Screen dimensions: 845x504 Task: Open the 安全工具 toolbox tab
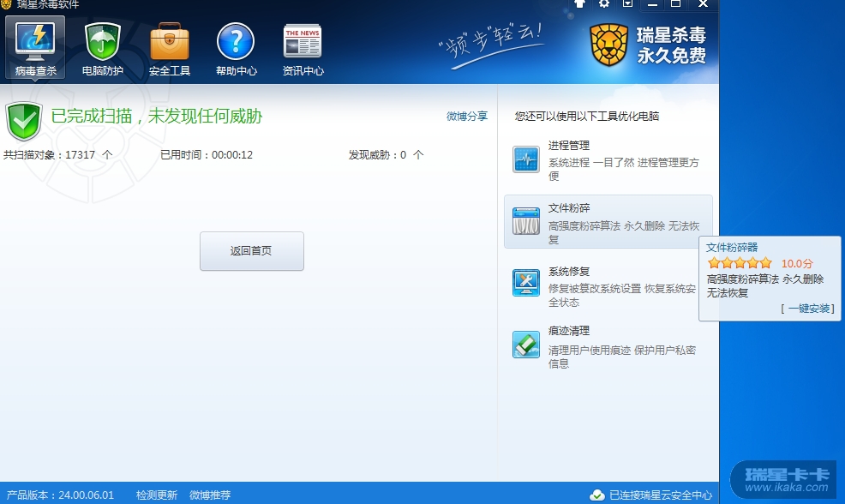[169, 49]
